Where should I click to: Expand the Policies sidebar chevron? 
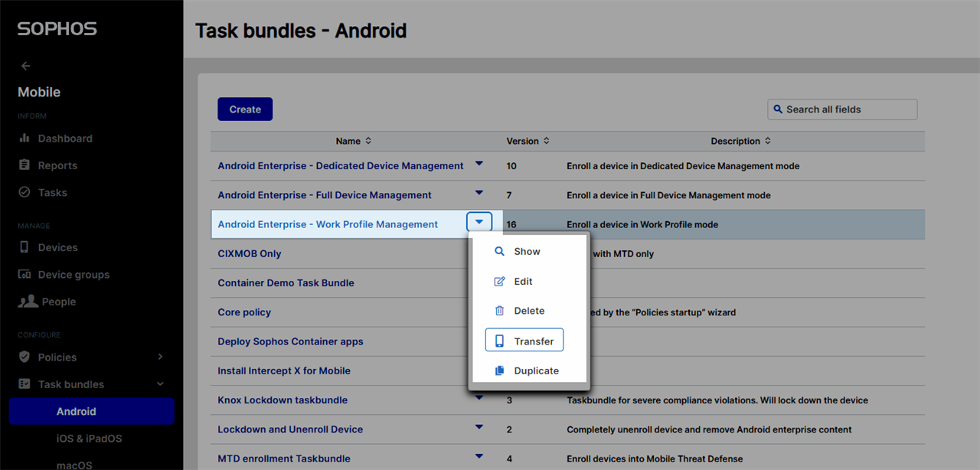point(160,357)
